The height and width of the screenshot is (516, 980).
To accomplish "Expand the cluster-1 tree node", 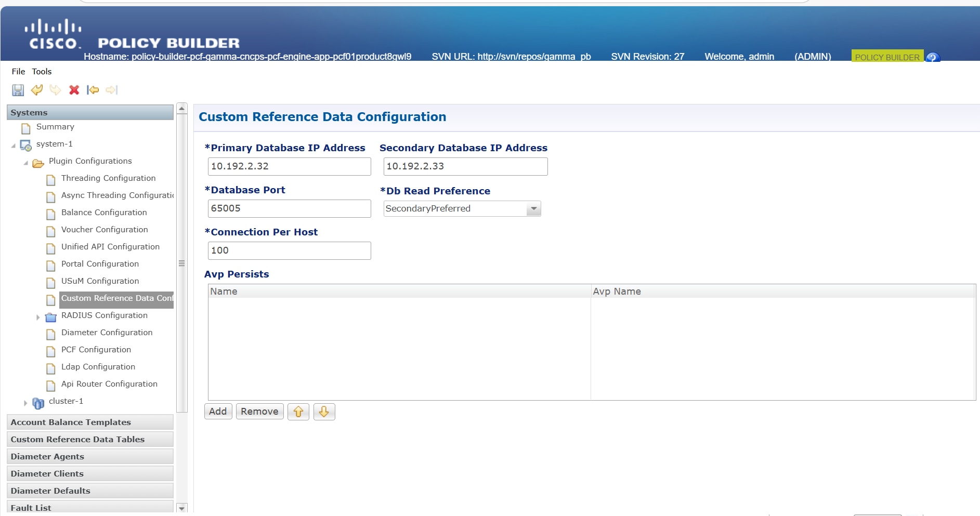I will (x=25, y=402).
